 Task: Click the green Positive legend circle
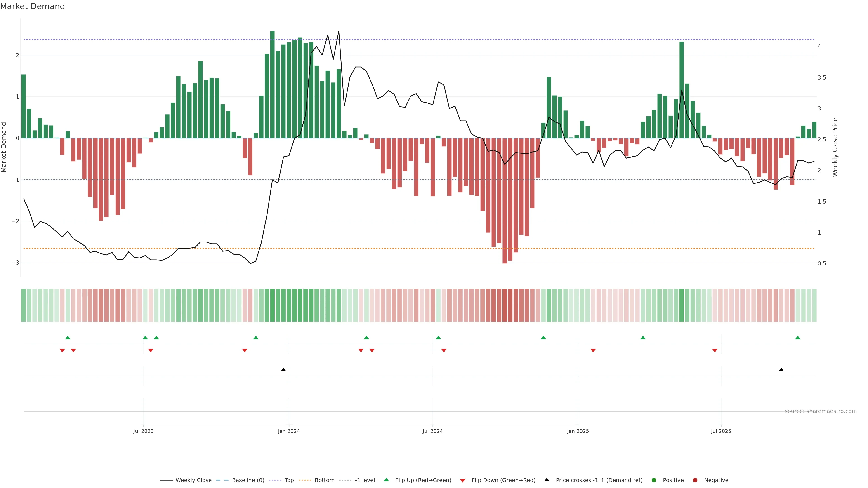(x=654, y=480)
